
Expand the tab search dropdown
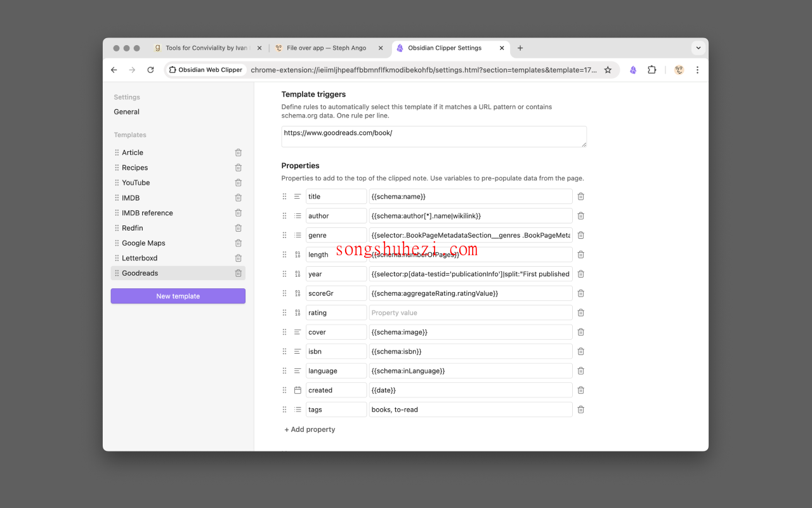click(698, 48)
